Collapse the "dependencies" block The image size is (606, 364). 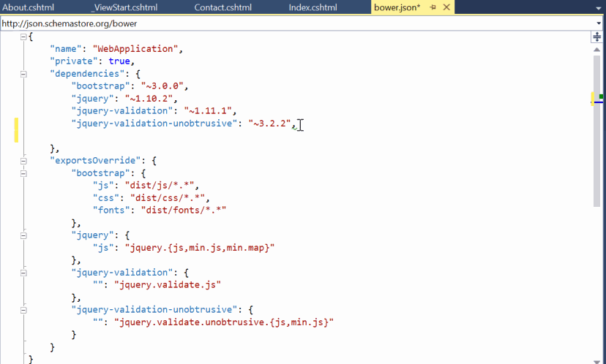23,74
